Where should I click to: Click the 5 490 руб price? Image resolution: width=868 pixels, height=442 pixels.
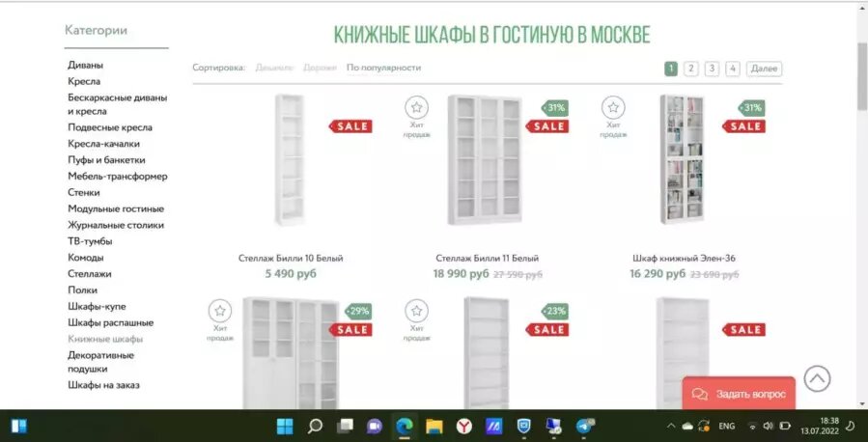coord(291,274)
